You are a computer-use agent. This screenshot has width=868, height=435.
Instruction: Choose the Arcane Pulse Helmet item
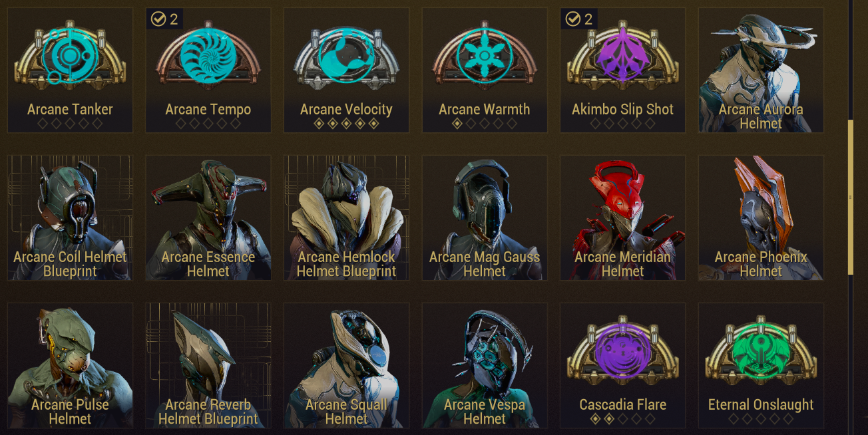(x=70, y=365)
